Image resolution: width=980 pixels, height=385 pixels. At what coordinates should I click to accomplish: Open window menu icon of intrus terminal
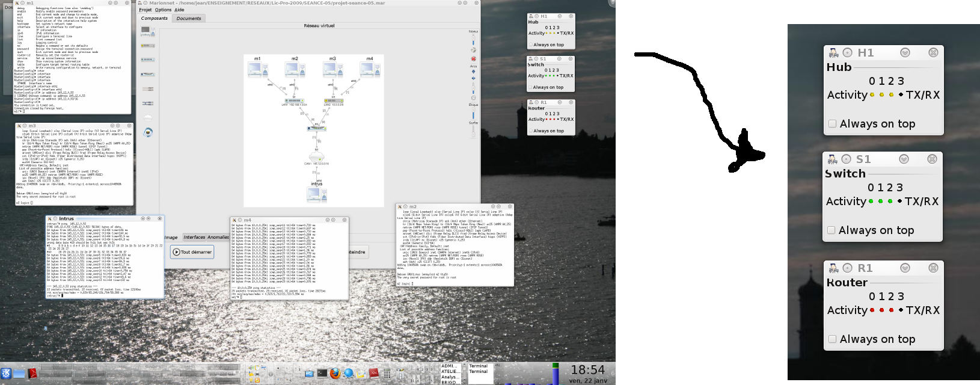[x=50, y=218]
